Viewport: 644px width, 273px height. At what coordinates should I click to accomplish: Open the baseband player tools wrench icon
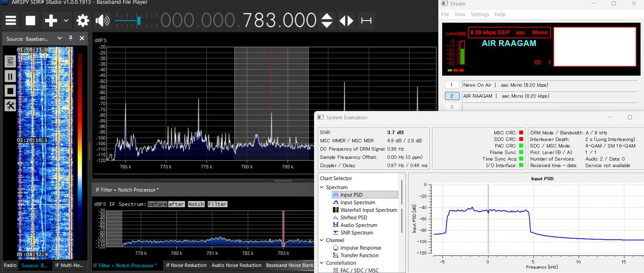10,105
